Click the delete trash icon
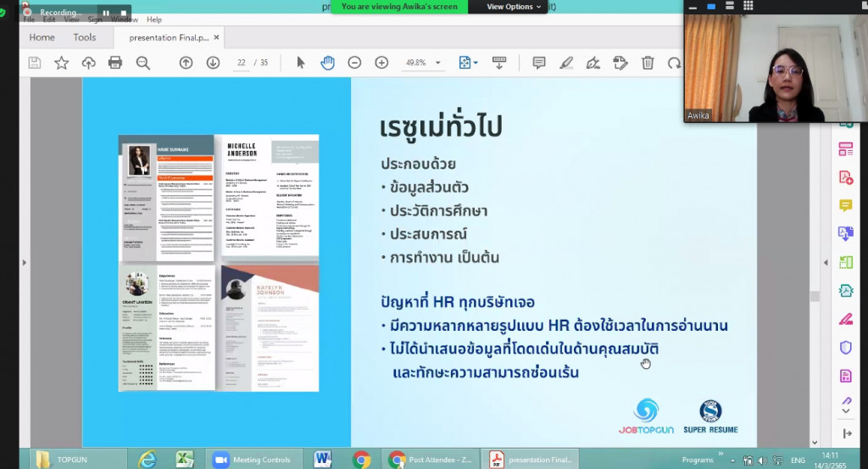868x469 pixels. click(x=648, y=63)
